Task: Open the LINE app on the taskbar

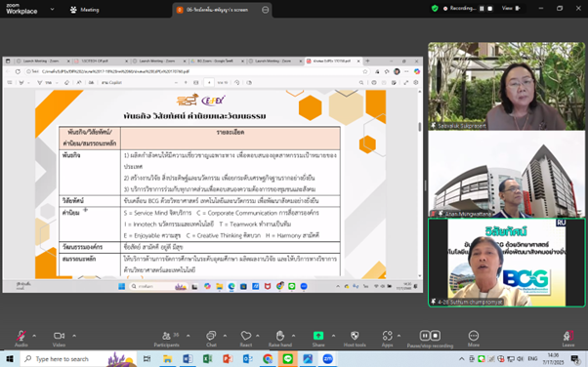Action: pos(287,359)
